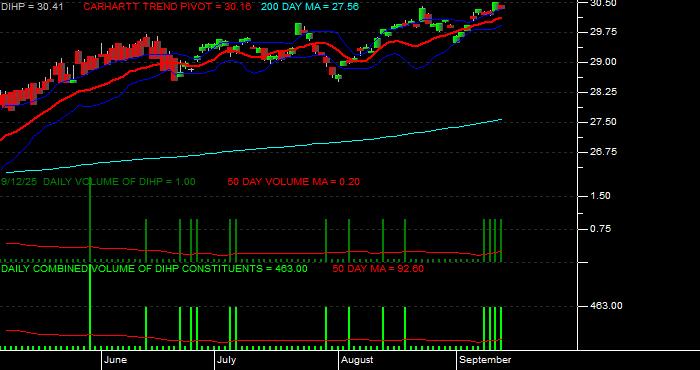The height and width of the screenshot is (370, 700).
Task: Select the June label on the time axis
Action: pos(116,360)
